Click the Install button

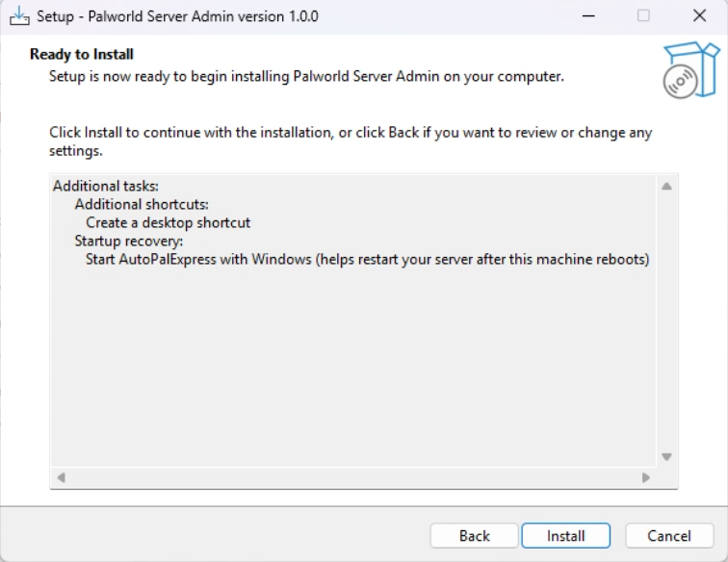[565, 536]
